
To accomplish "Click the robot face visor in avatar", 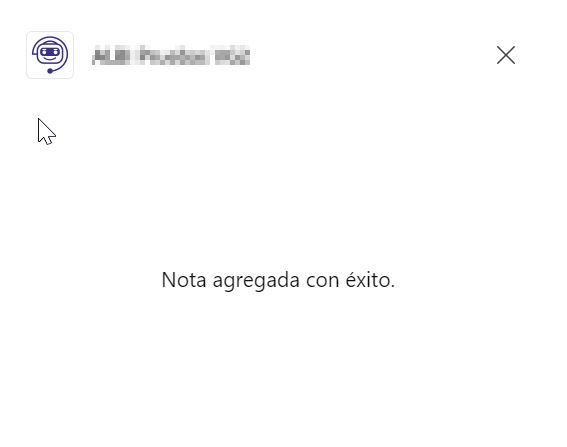I will click(50, 52).
